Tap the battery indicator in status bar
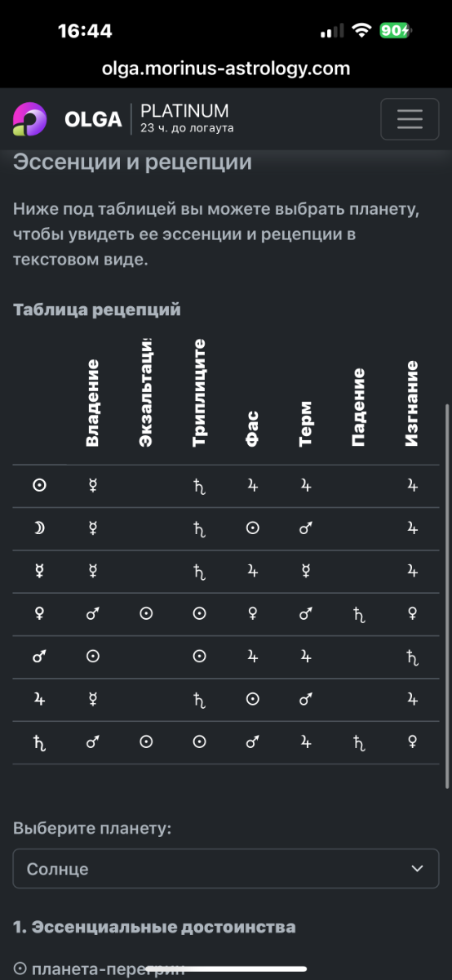The width and height of the screenshot is (452, 980). pyautogui.click(x=396, y=30)
